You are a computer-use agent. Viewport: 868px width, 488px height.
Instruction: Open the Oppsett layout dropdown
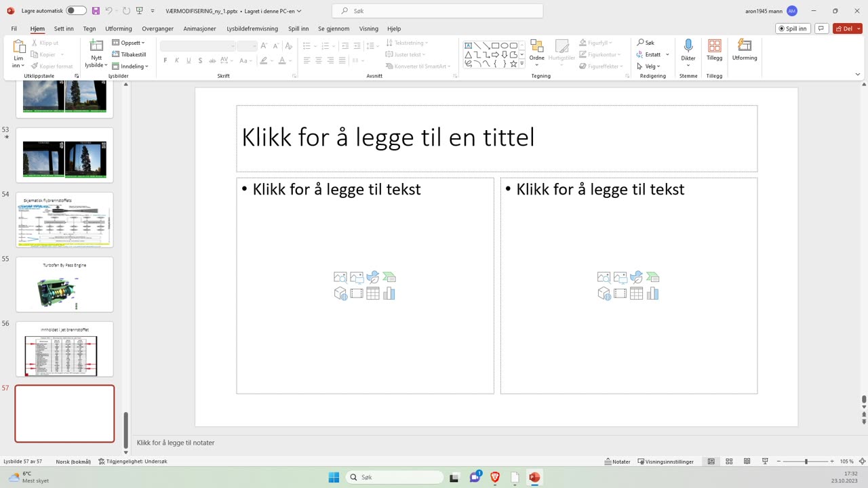click(129, 43)
